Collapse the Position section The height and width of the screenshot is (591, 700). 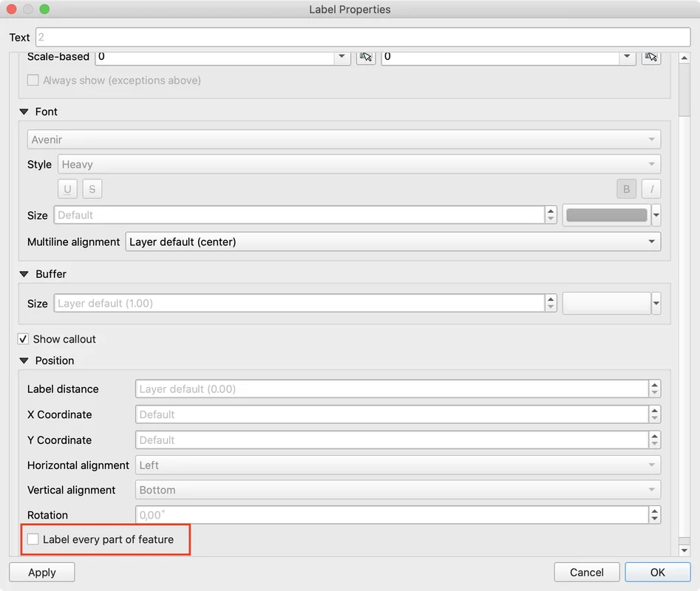(24, 361)
